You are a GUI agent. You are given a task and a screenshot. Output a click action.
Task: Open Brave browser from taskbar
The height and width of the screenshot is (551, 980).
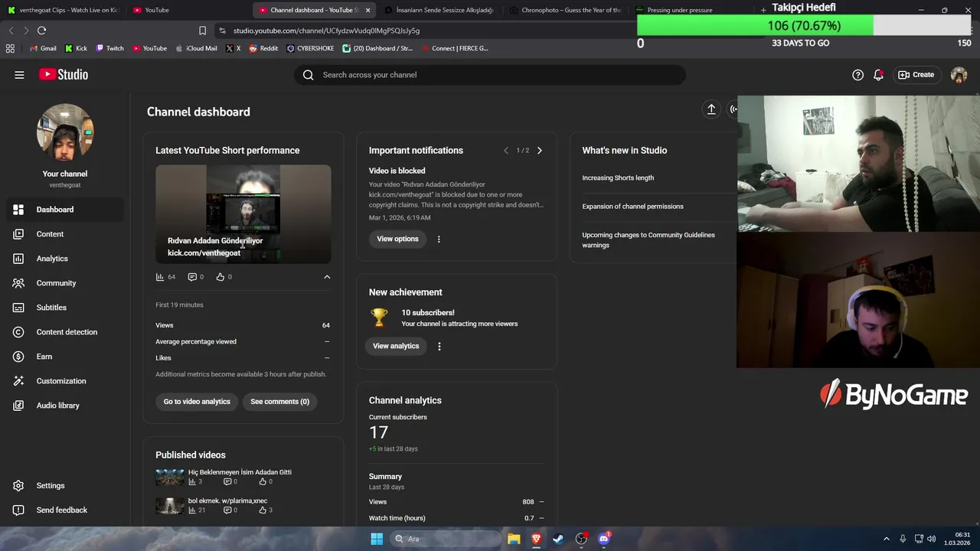(536, 539)
